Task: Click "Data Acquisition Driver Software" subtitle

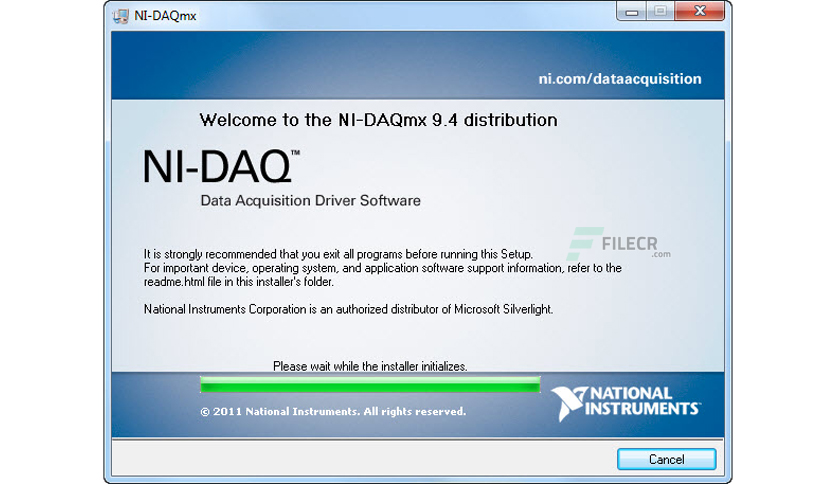Action: 310,200
